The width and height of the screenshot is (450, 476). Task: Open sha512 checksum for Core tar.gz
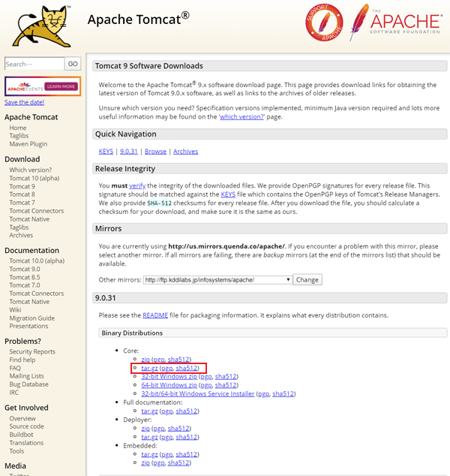click(187, 368)
